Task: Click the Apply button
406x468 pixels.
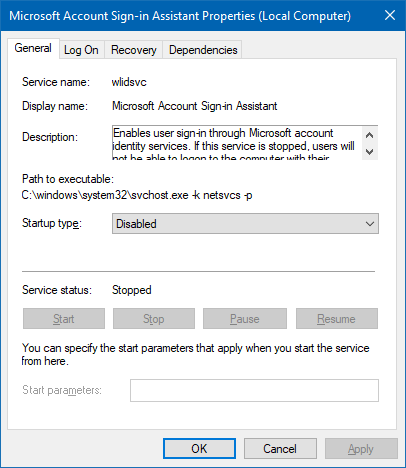Action: [361, 449]
